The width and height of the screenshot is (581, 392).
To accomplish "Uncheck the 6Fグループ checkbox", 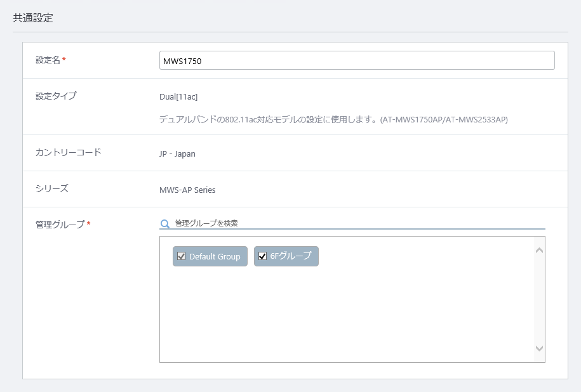I will [262, 256].
